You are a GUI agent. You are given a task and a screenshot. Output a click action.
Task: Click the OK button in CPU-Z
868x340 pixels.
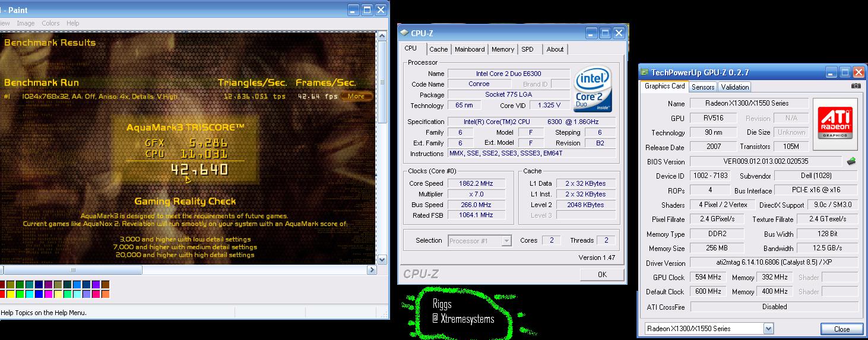[602, 274]
